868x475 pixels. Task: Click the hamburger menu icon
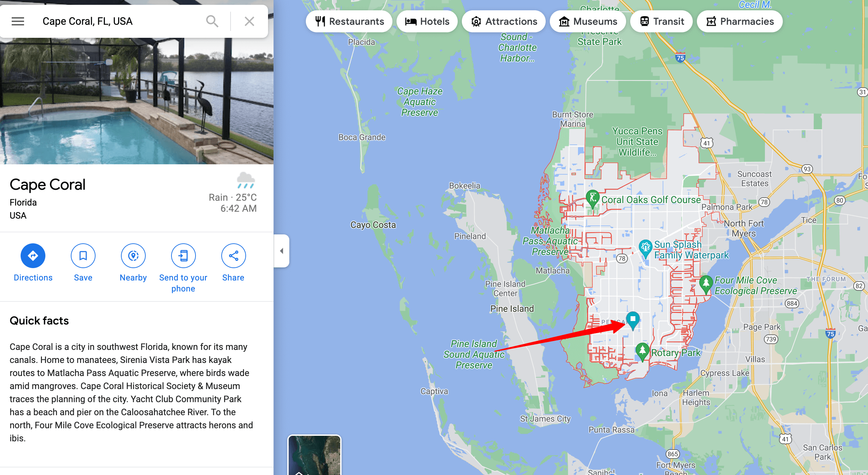(x=17, y=22)
